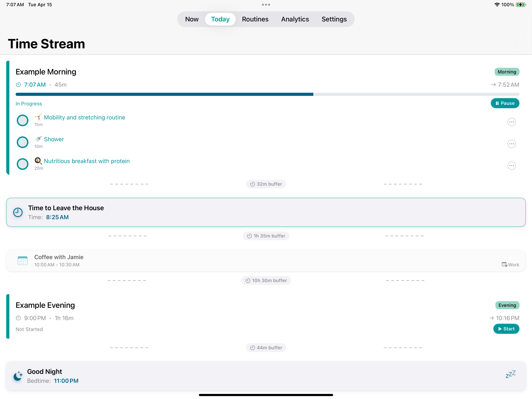Mark Mobility and stretching routine complete
The image size is (532, 399).
[x=23, y=120]
